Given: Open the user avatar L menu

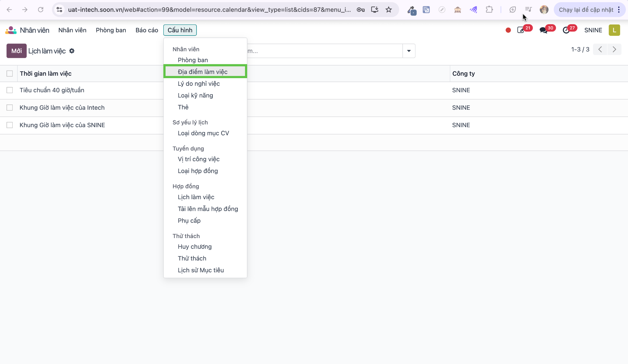Looking at the screenshot, I should [614, 30].
